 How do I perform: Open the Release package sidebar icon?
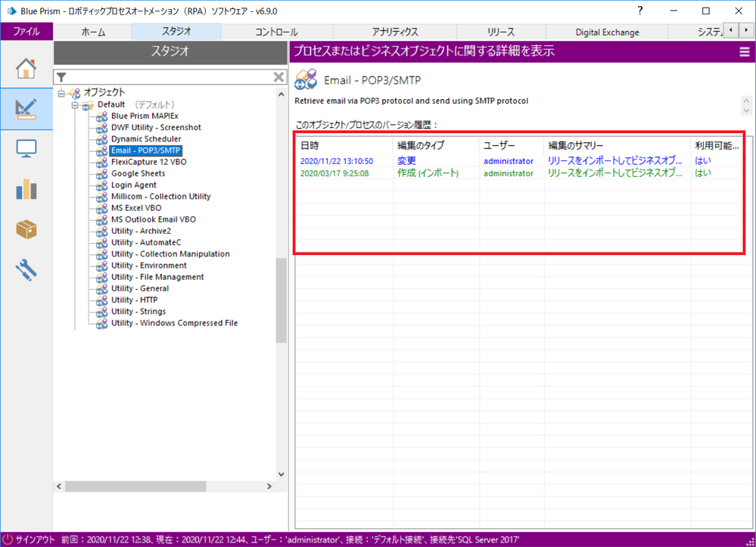[x=26, y=229]
